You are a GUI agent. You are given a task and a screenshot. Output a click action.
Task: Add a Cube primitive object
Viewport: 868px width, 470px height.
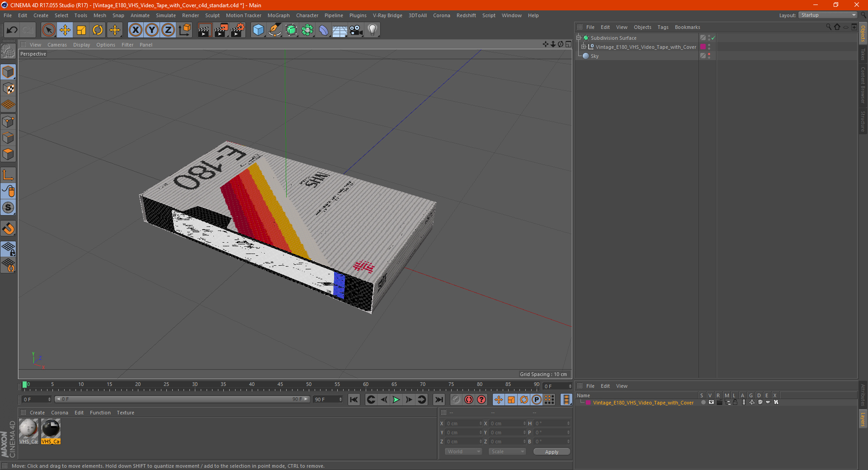click(x=258, y=30)
